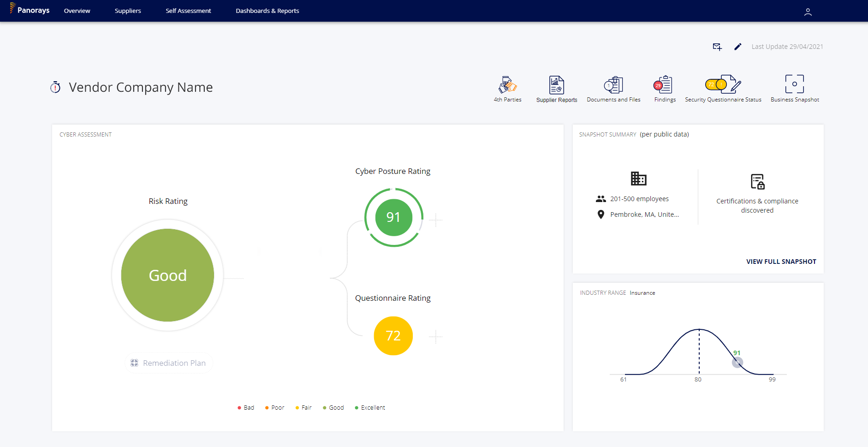Viewport: 868px width, 447px height.
Task: Toggle the Excellent legend filter
Action: tap(370, 407)
